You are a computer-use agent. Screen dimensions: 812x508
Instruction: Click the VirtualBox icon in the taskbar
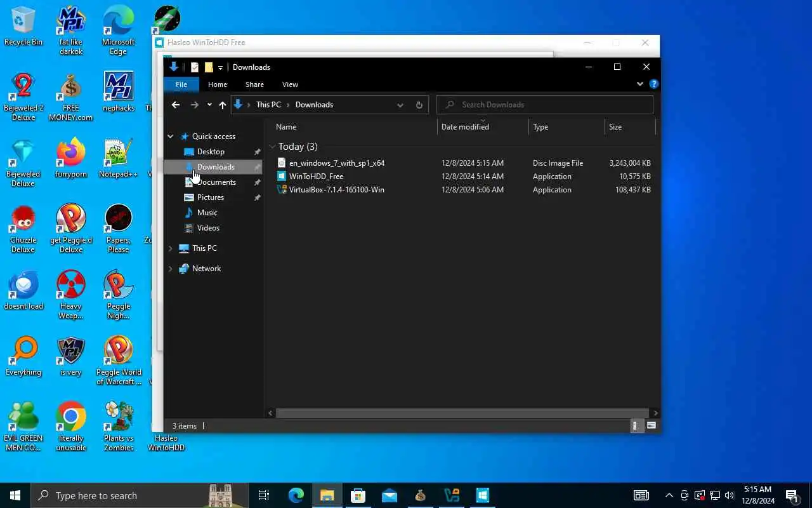(x=452, y=495)
